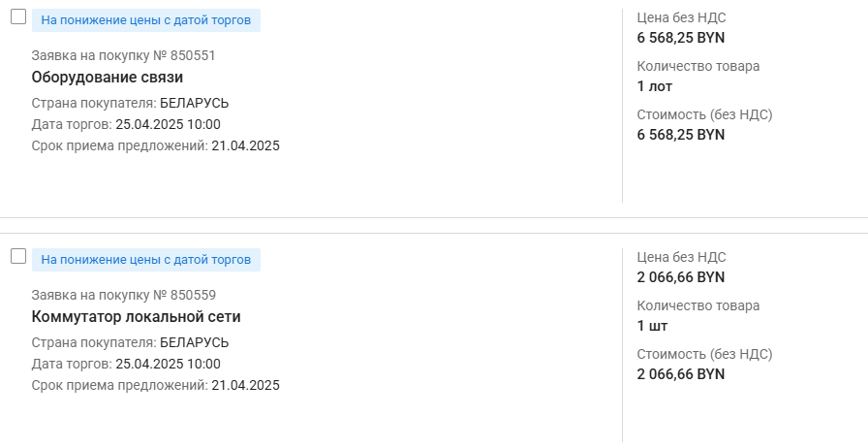Click the quantity value "1 шт"
The width and height of the screenshot is (868, 448).
[x=653, y=326]
